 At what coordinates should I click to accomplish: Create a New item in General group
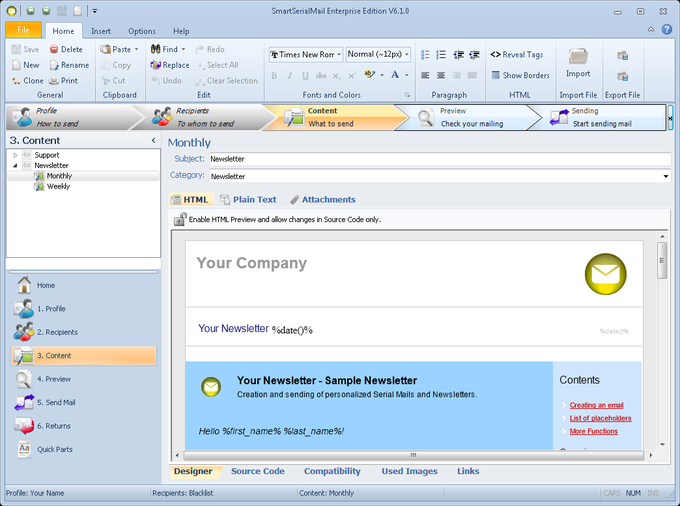pos(26,65)
